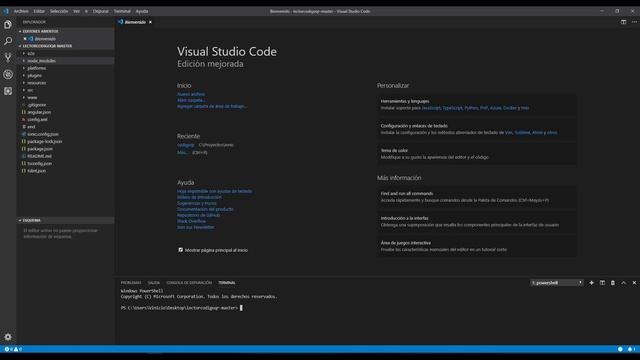Kill terminal with trash icon
Screen dimensions: 640x360
tap(613, 283)
